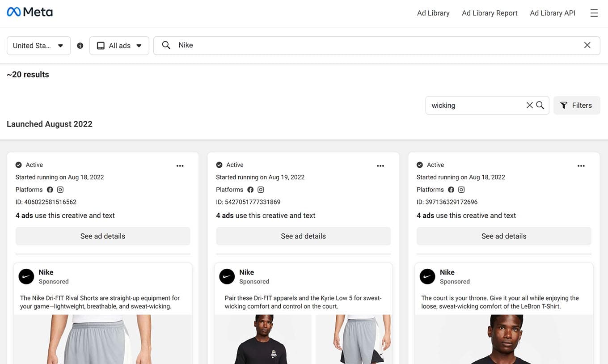
Task: Open the gray Rival Shorts ad image
Action: pos(103,339)
